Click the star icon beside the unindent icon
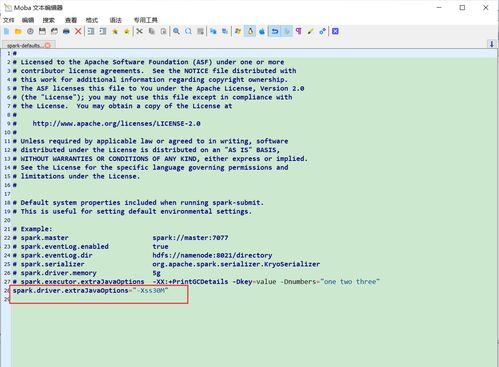 click(x=115, y=31)
